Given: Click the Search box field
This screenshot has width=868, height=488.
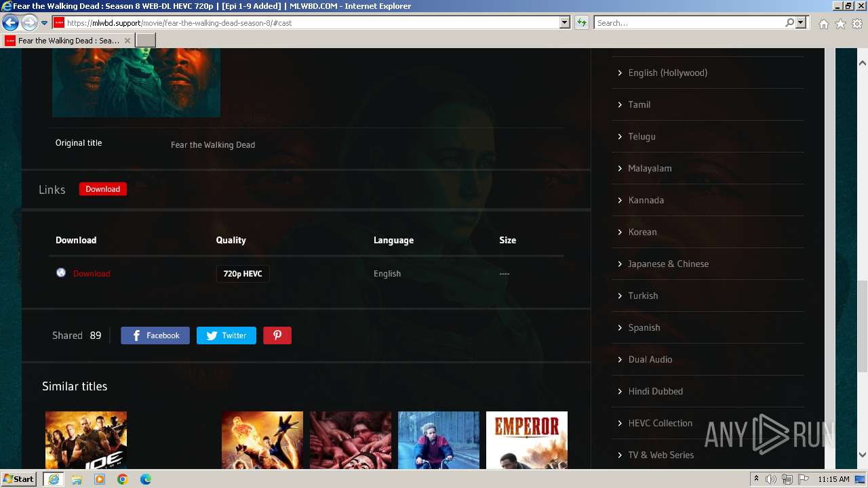Looking at the screenshot, I should pyautogui.click(x=688, y=23).
